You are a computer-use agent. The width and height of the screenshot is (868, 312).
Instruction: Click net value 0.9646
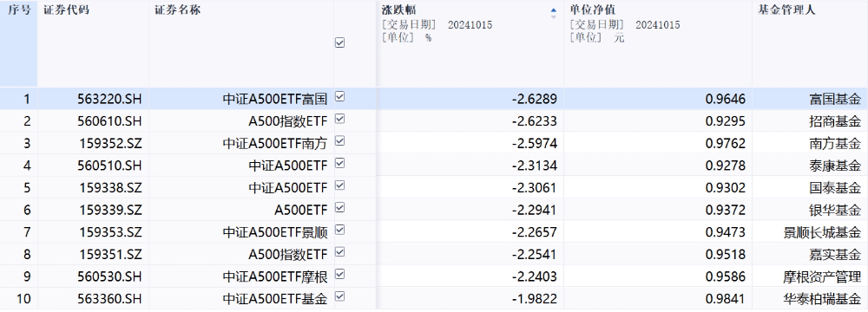(x=725, y=100)
